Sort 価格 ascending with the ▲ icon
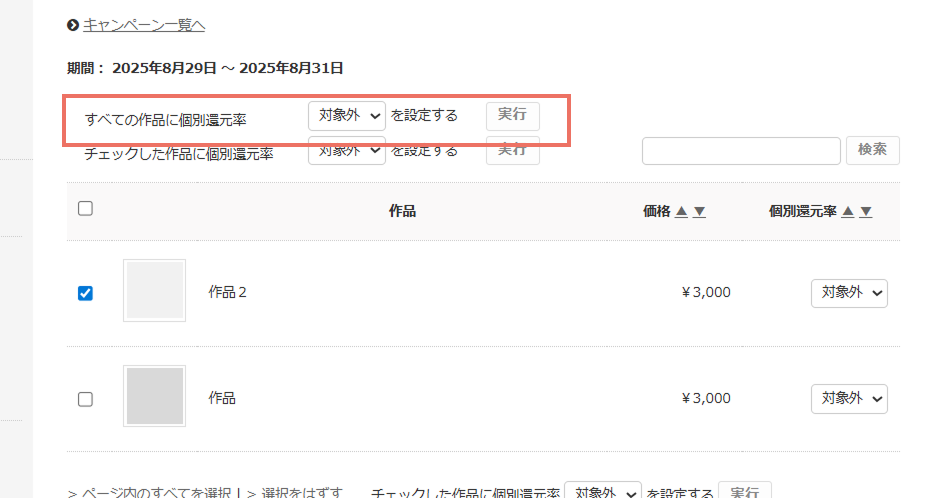Viewport: 941px width, 498px height. (x=681, y=212)
